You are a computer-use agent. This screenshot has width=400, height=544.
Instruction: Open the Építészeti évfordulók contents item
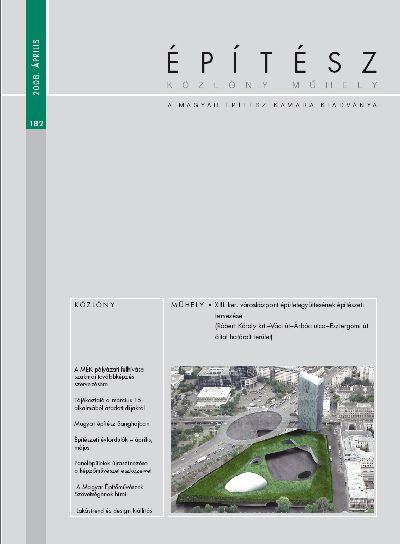coord(113,443)
